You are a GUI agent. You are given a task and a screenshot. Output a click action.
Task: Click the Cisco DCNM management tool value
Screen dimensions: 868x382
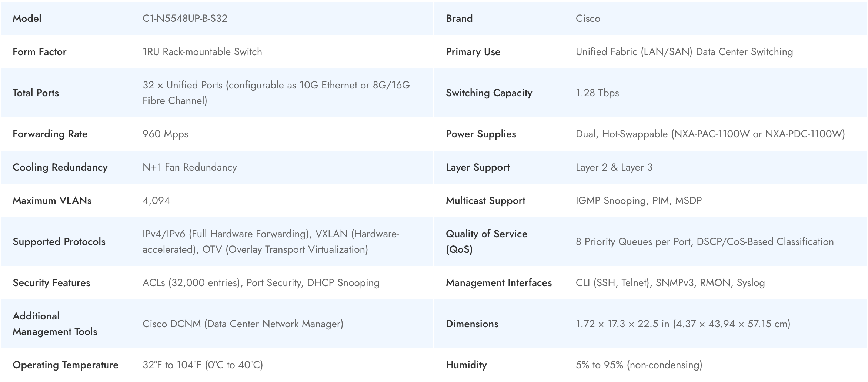(243, 324)
